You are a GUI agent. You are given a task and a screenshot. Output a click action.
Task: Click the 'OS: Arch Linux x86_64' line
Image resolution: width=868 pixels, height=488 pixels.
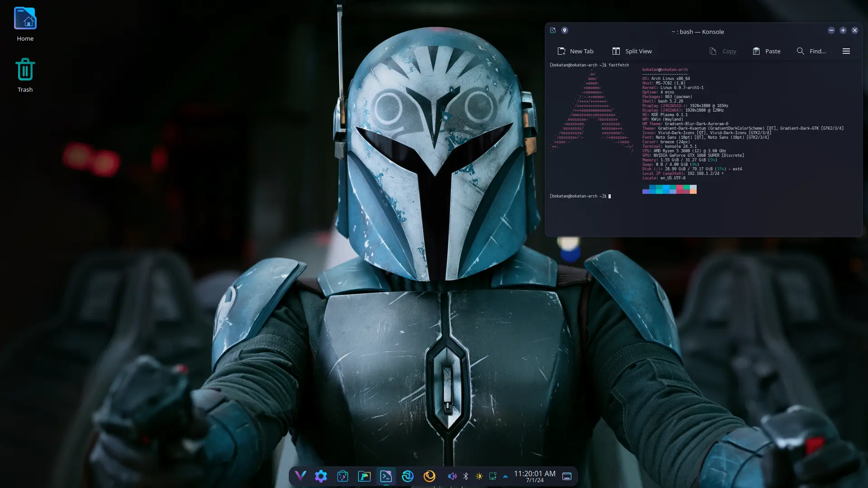click(x=666, y=79)
